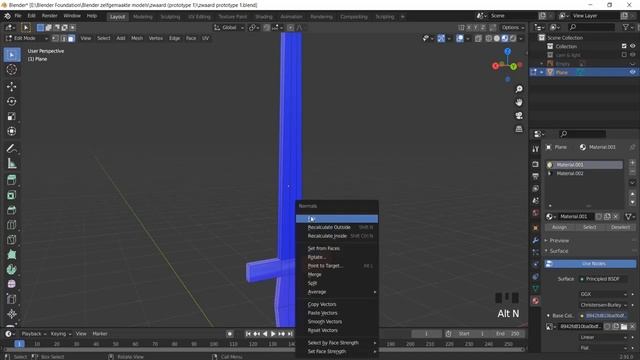This screenshot has height=360, width=640.
Task: Jump to the timeline start frame
Action: 248,334
